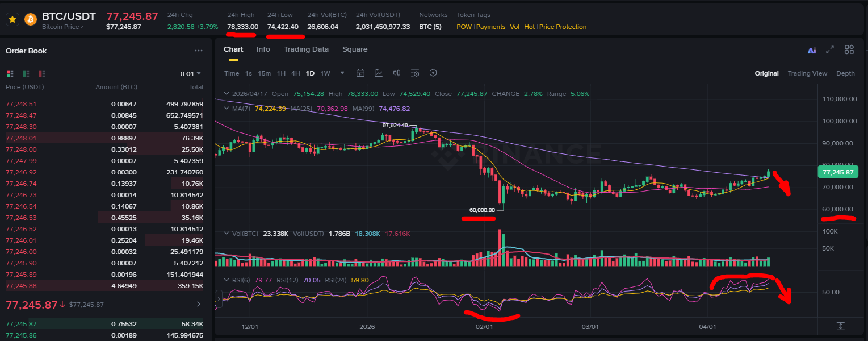Switch to the Info tab
The image size is (868, 341).
click(x=263, y=49)
